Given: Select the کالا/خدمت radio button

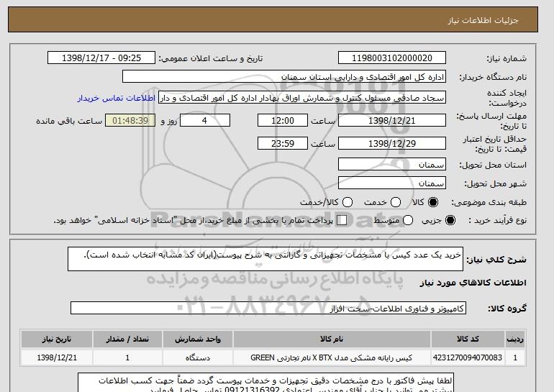Looking at the screenshot, I should [x=348, y=202].
